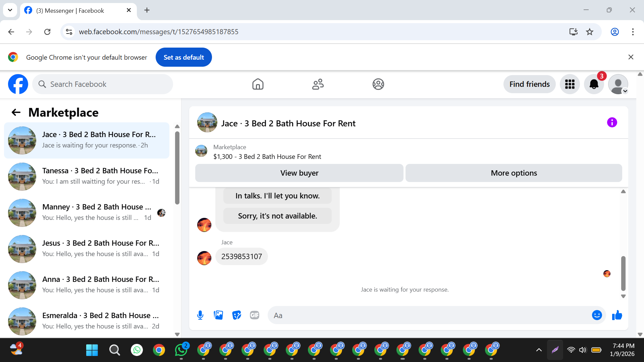Viewport: 644px width, 362px height.
Task: Click the More options button
Action: coord(514,173)
